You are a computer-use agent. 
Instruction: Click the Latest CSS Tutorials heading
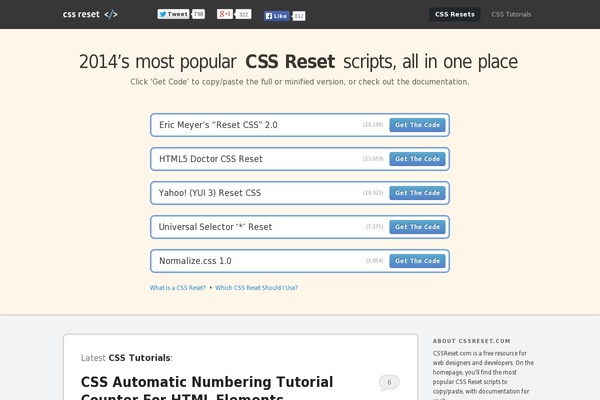point(127,358)
